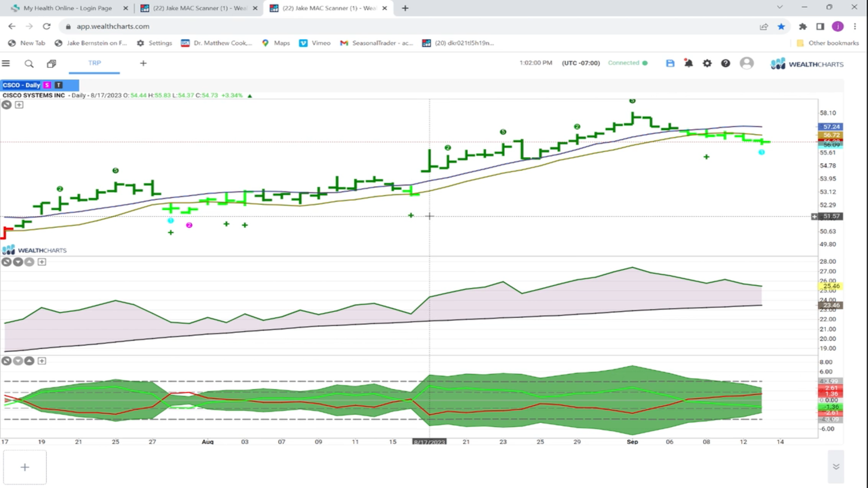Image resolution: width=868 pixels, height=488 pixels.
Task: Open the Chrome profile avatar J
Action: coord(838,27)
